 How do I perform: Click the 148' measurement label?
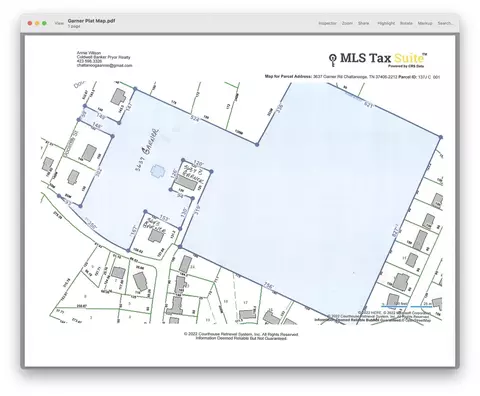point(97,126)
